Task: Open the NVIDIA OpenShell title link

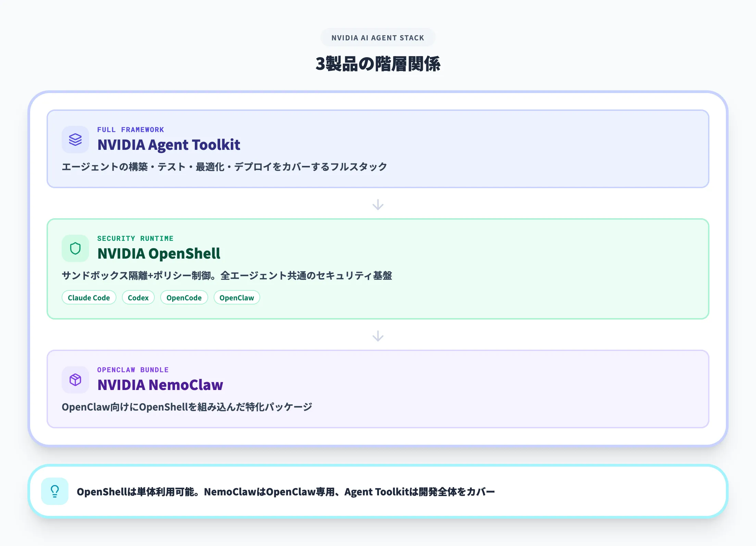Action: tap(159, 253)
